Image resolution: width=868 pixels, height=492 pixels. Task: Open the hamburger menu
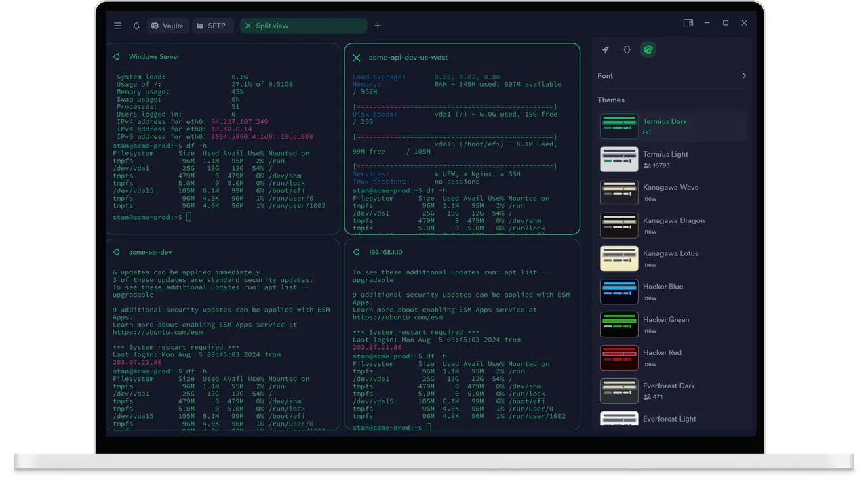tap(118, 26)
